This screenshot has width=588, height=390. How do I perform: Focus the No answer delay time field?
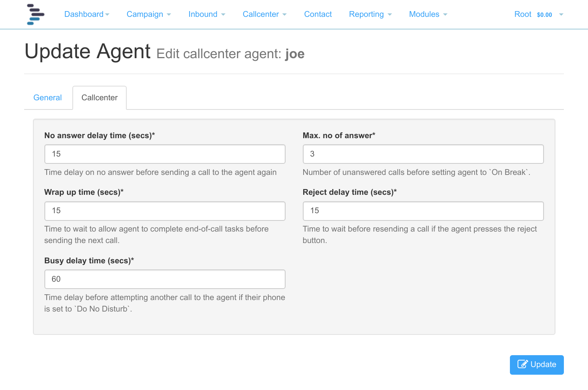(165, 154)
